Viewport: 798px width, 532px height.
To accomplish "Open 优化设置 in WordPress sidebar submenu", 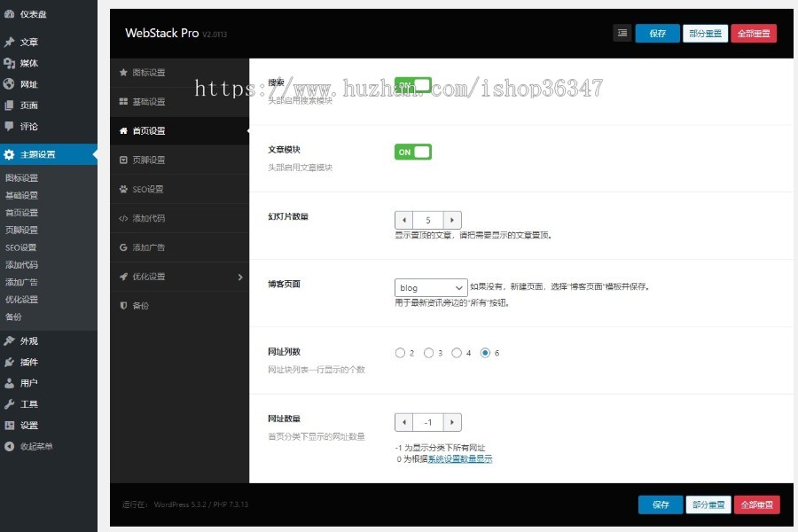I will tap(21, 300).
